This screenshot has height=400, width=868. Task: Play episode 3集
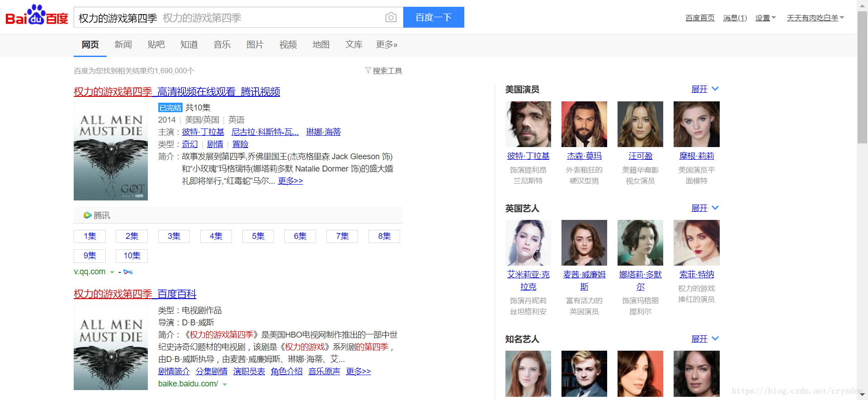174,236
